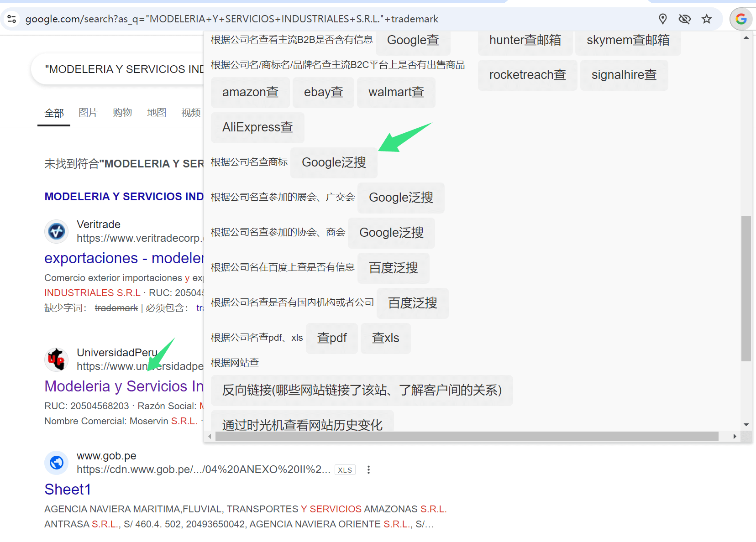Screen dimensions: 756x542
Task: Click the 根据公司名查pdf、xls label
Action: 257,338
